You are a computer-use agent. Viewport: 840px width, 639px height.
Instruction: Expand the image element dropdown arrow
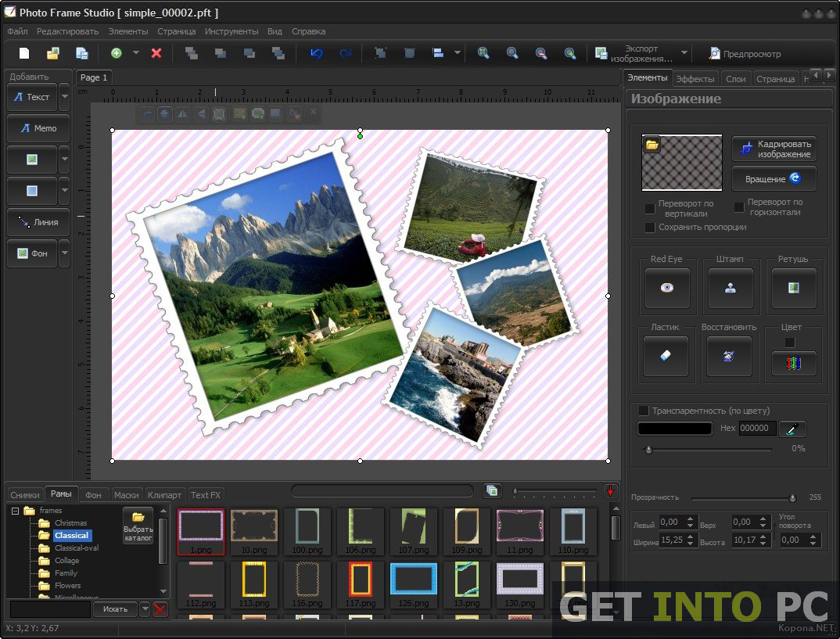(64, 159)
